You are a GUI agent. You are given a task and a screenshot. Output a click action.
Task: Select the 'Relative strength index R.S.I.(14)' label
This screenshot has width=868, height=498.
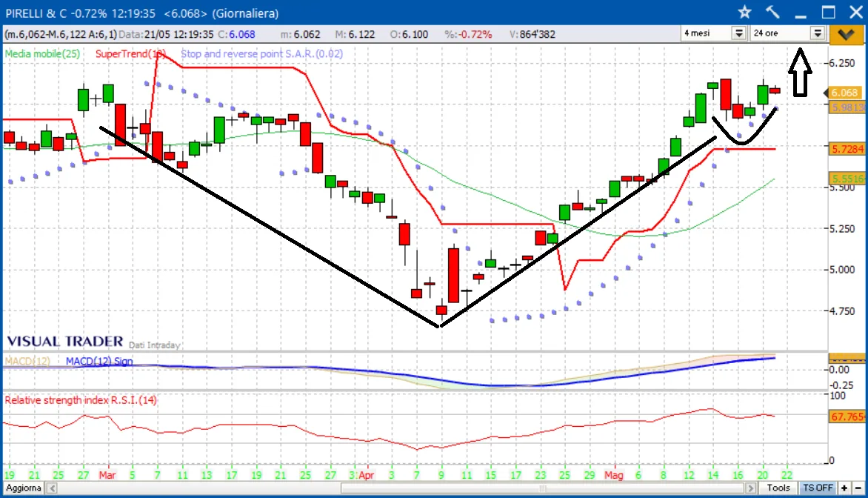(81, 400)
